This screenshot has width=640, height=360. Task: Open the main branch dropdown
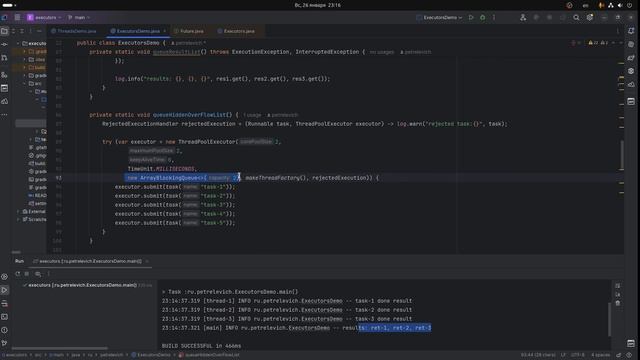click(x=79, y=18)
